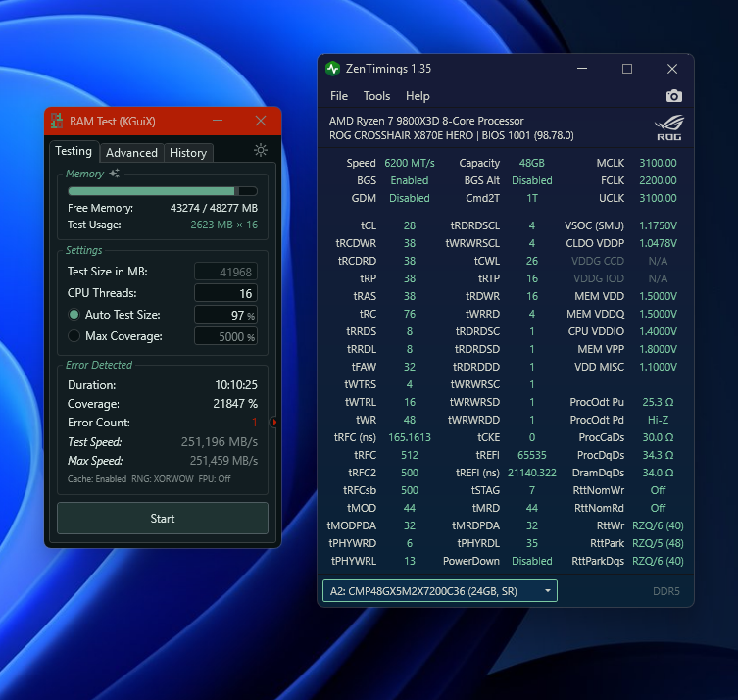This screenshot has height=700, width=738.
Task: Click the RAM Test app icon in title bar
Action: point(57,122)
